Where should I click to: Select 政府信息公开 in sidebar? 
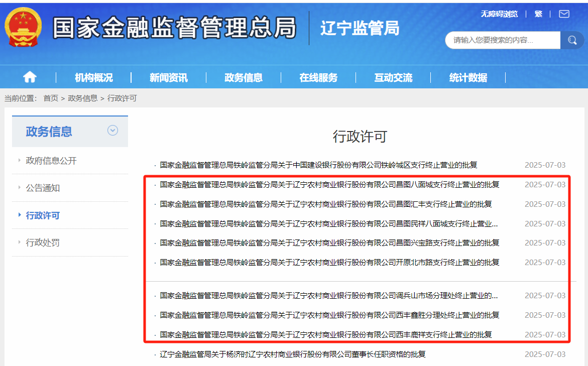[51, 161]
